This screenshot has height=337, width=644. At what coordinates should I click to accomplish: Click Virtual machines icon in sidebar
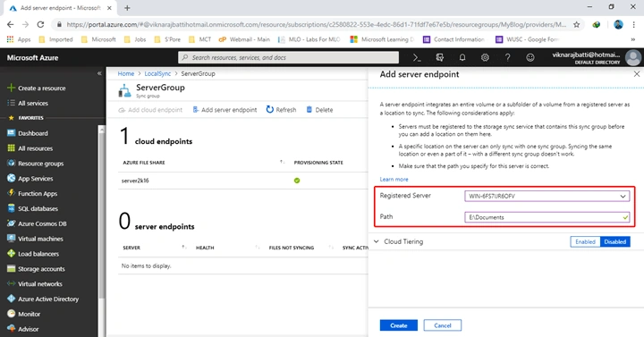pos(11,239)
